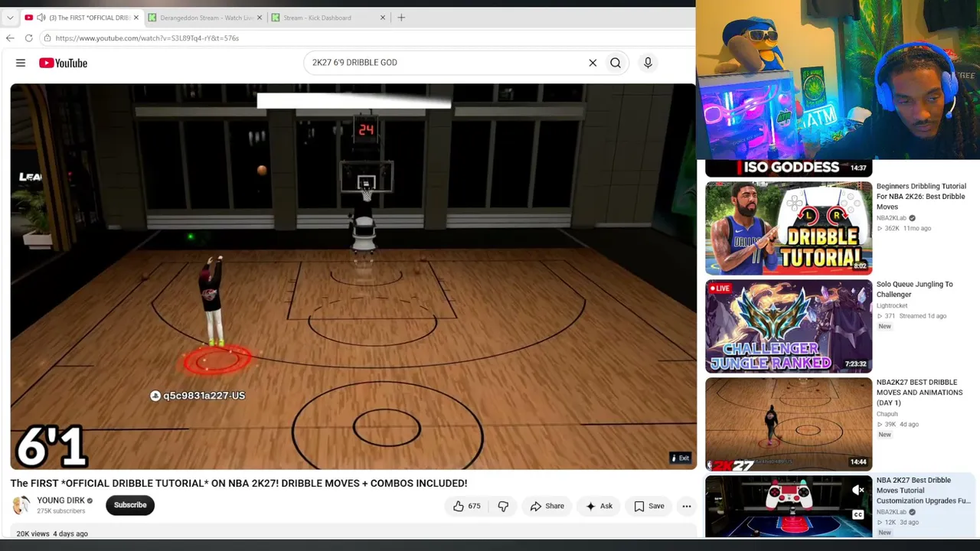The height and width of the screenshot is (551, 980).
Task: Clear the YouTube search text
Action: [593, 63]
